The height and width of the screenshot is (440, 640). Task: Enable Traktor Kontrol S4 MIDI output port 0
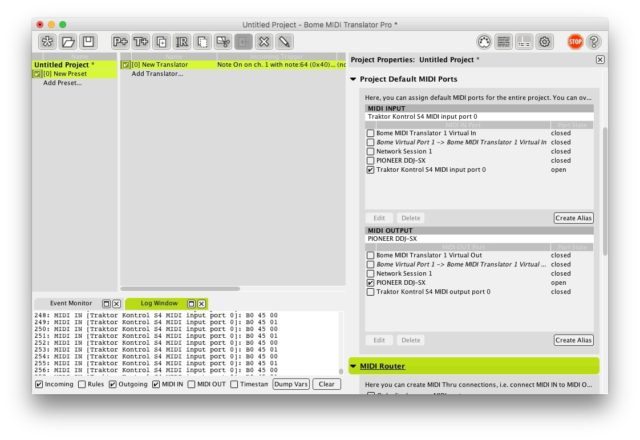tap(370, 292)
